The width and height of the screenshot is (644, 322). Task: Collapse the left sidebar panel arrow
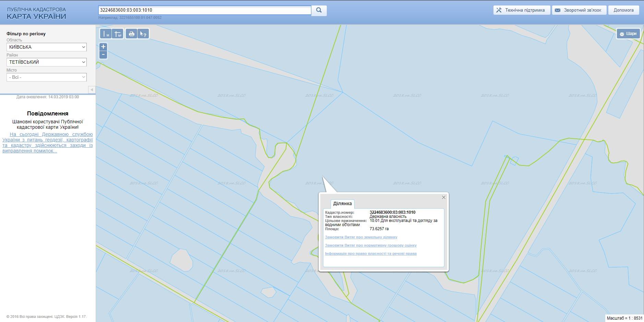point(92,90)
